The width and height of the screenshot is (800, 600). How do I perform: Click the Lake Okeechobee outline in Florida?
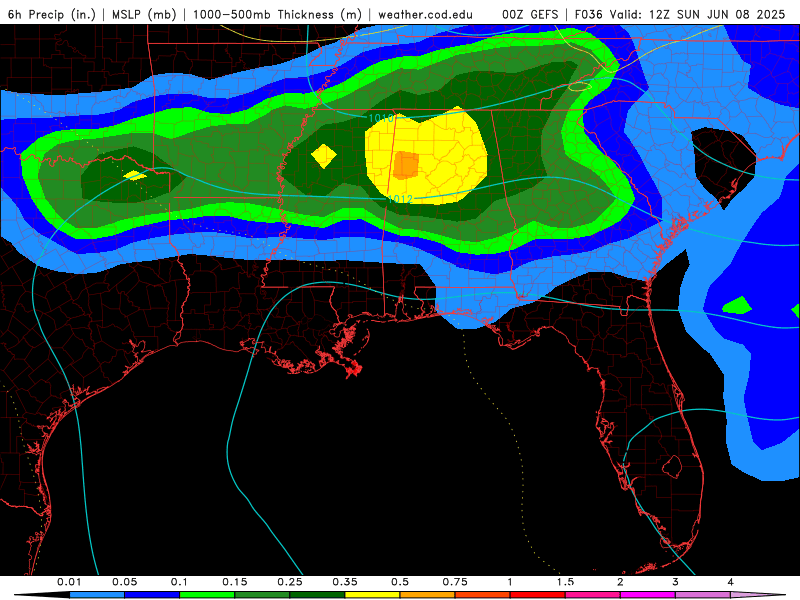[x=672, y=466]
